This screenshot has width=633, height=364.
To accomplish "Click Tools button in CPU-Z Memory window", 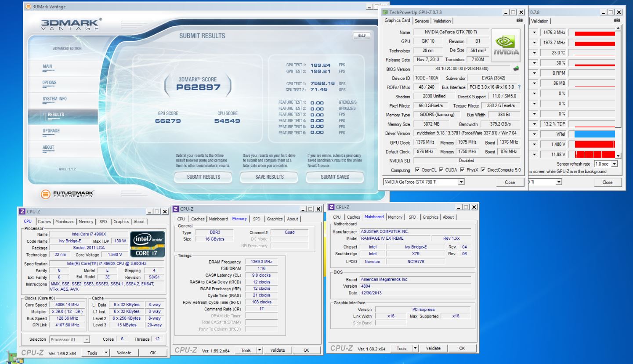I will (x=246, y=350).
